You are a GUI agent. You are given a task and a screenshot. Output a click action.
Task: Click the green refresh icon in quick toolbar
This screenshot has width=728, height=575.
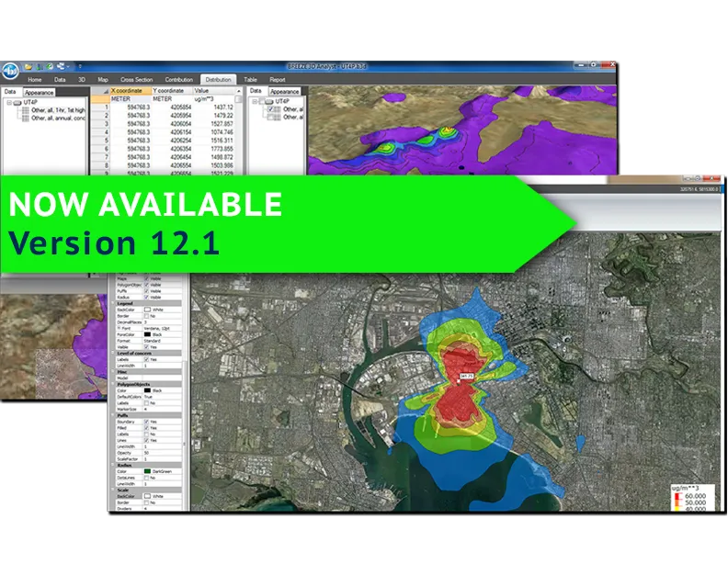point(51,66)
